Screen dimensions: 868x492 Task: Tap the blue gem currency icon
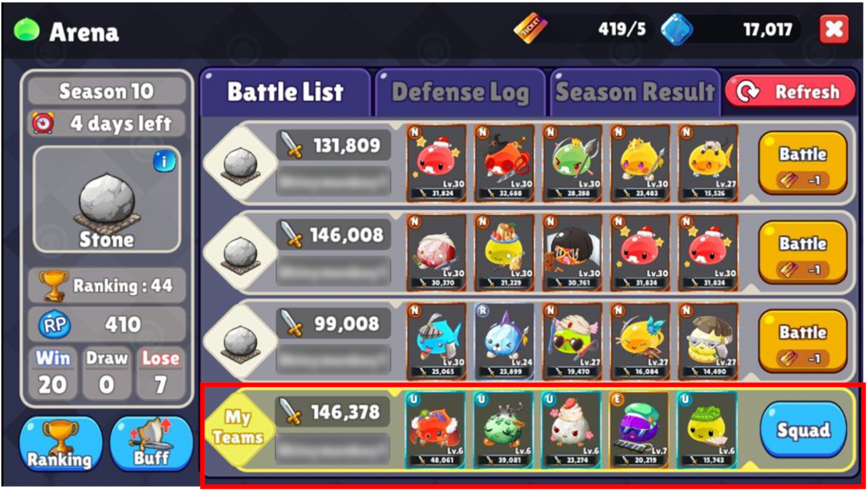676,29
